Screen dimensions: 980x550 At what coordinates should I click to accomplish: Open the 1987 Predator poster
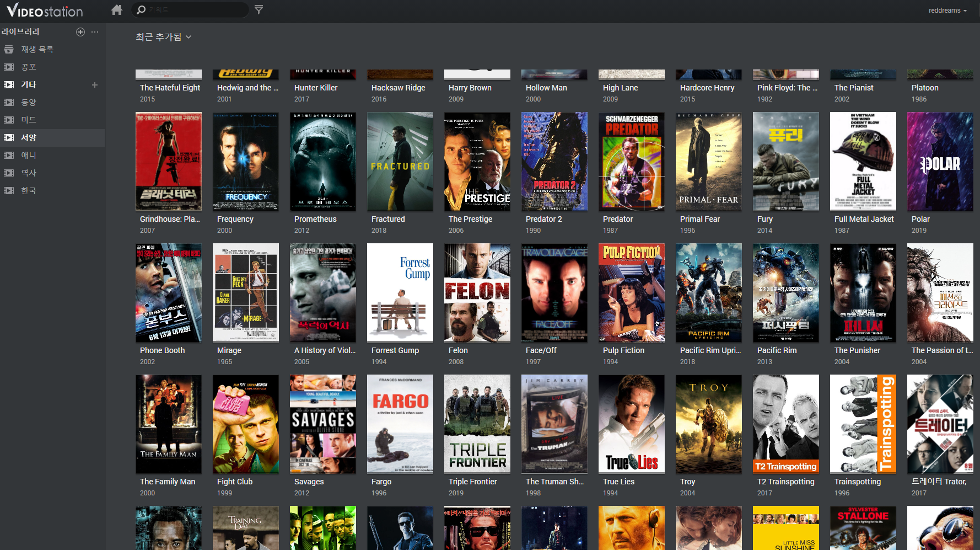pyautogui.click(x=632, y=162)
